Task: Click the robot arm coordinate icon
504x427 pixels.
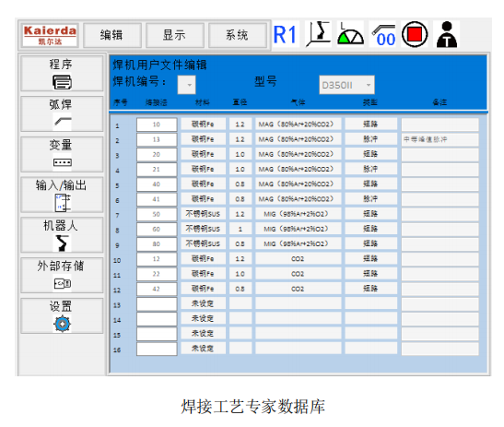Action: (318, 34)
